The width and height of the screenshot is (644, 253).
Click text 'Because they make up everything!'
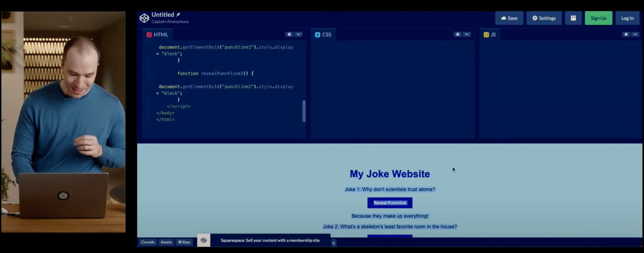click(x=390, y=216)
